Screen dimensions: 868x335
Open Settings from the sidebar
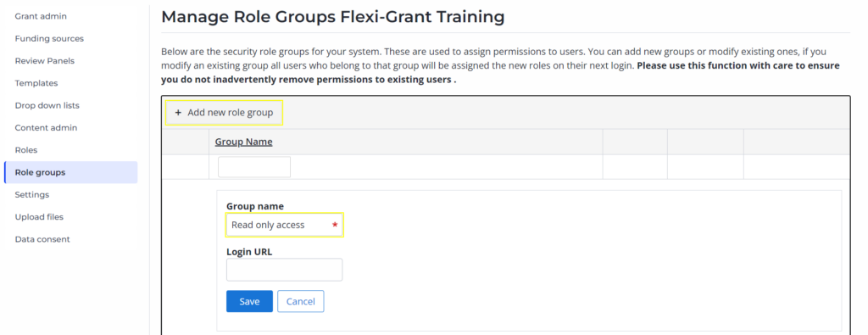[x=32, y=195]
